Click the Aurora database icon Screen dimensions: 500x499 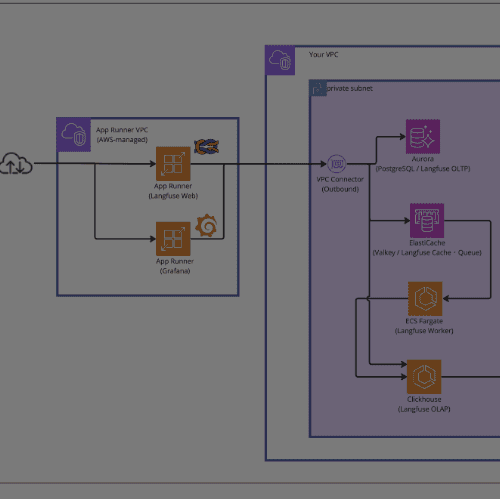423,136
